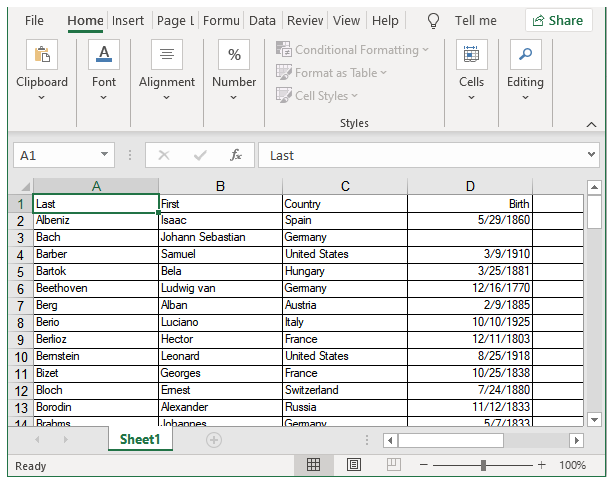This screenshot has height=482, width=611.
Task: Click the Insert Function fx icon
Action: coord(236,155)
